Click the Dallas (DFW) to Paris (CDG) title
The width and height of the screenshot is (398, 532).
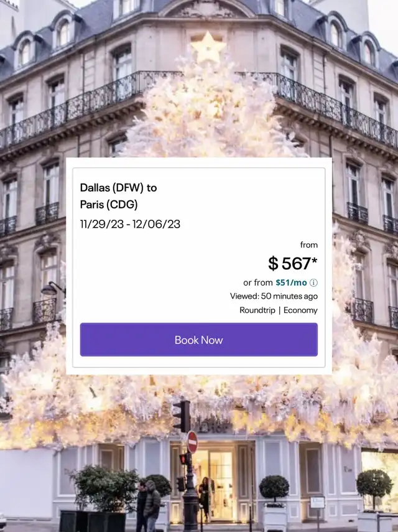[118, 196]
